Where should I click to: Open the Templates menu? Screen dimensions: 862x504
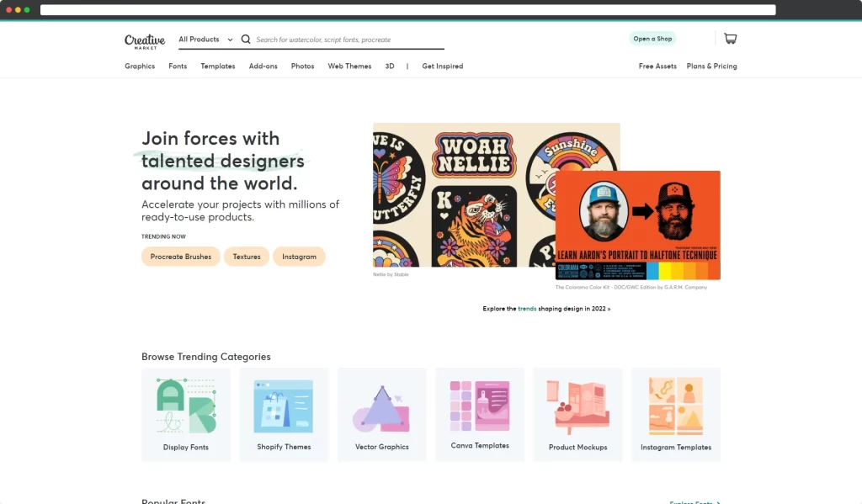pos(218,66)
